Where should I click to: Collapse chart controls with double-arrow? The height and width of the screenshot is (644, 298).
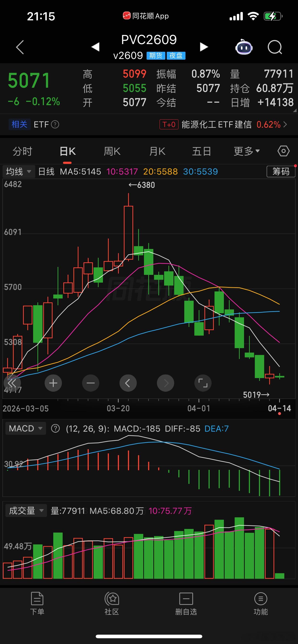(12, 383)
